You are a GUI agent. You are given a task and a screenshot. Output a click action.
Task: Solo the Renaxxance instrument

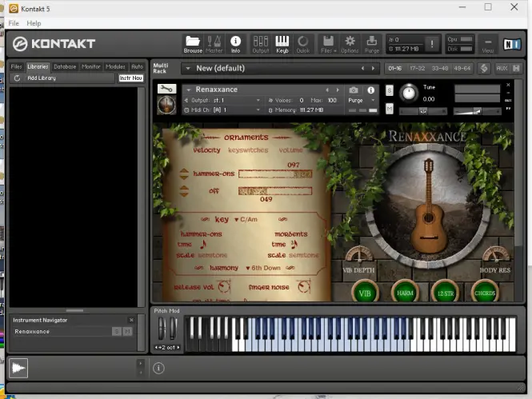390,90
